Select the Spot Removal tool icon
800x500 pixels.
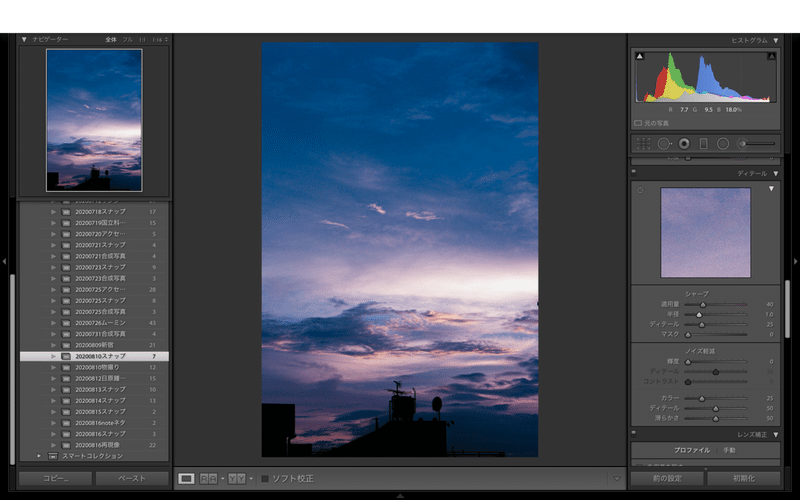(x=664, y=144)
